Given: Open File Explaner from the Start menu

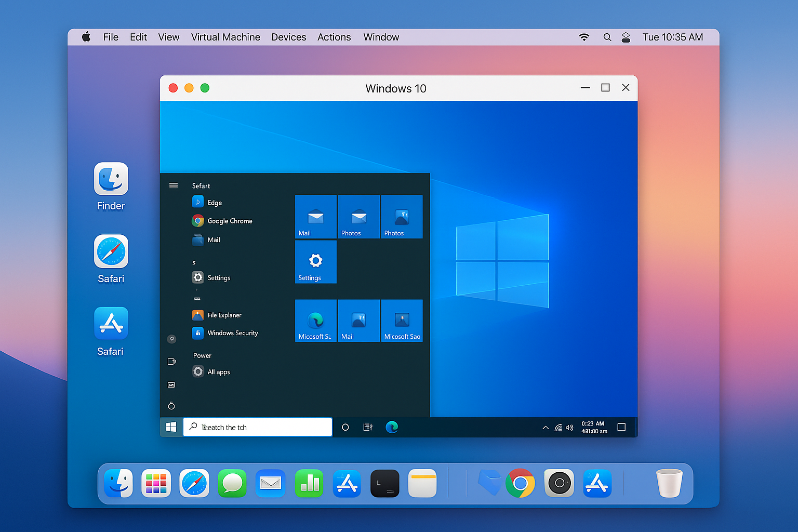Looking at the screenshot, I should 217,315.
